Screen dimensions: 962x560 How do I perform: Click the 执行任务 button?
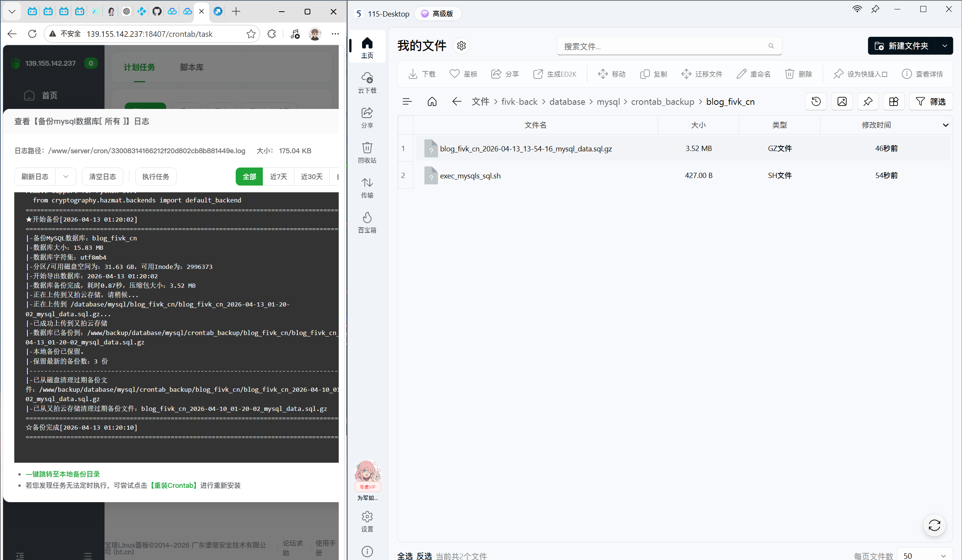pos(156,177)
